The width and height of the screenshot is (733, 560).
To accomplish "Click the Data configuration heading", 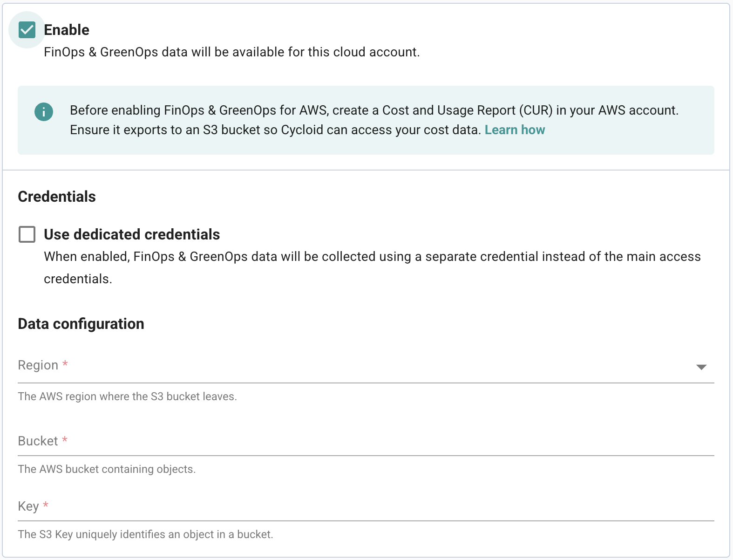I will tap(81, 324).
